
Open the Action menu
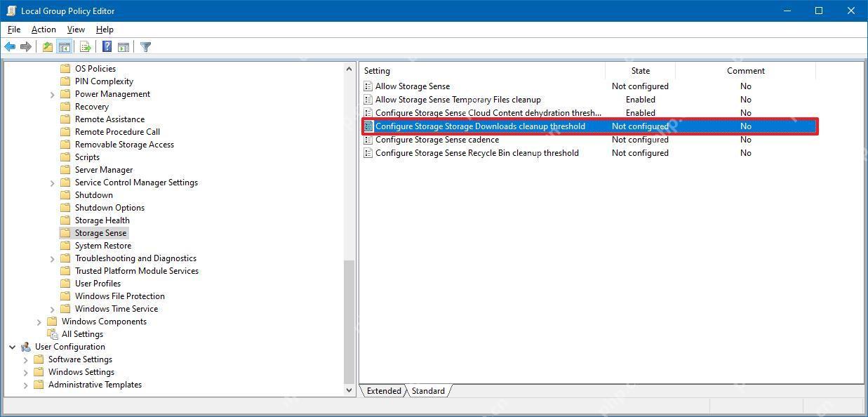(44, 29)
